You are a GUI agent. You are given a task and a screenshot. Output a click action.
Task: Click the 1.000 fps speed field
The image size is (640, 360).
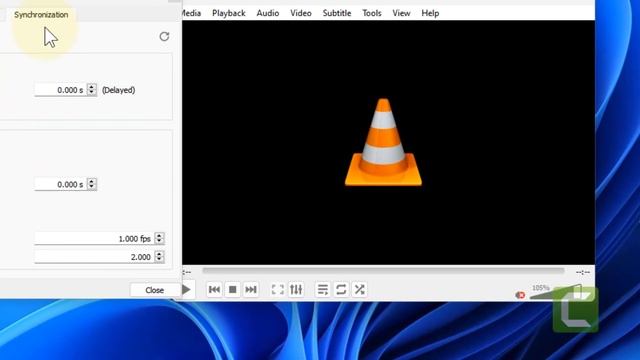(x=95, y=238)
